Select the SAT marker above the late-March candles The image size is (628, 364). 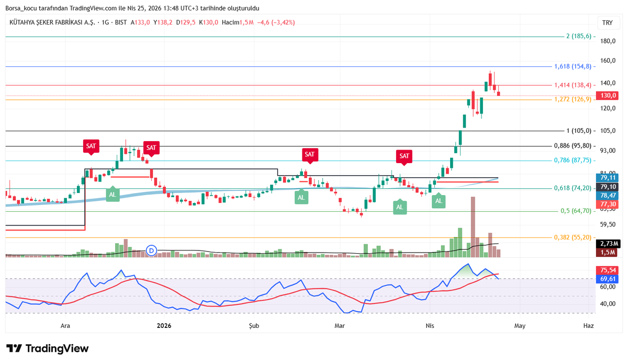(404, 157)
